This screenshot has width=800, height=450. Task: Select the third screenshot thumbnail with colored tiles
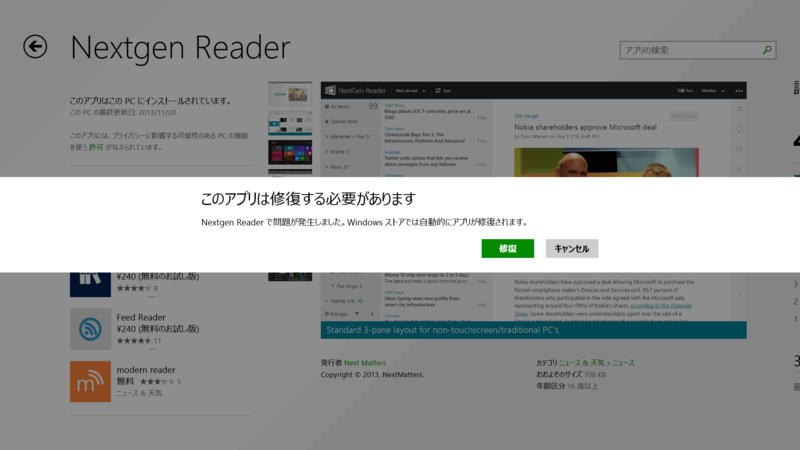coord(290,153)
